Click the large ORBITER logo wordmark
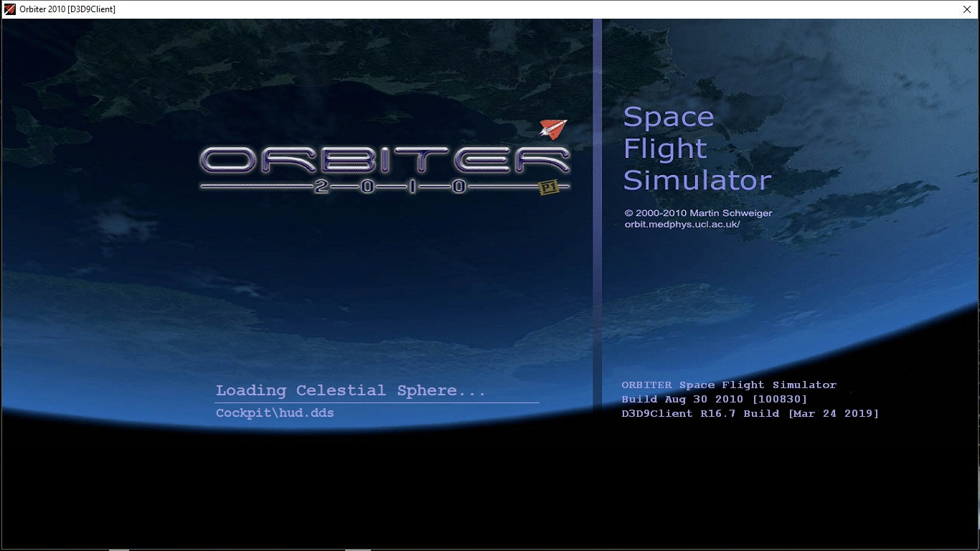 click(x=385, y=160)
